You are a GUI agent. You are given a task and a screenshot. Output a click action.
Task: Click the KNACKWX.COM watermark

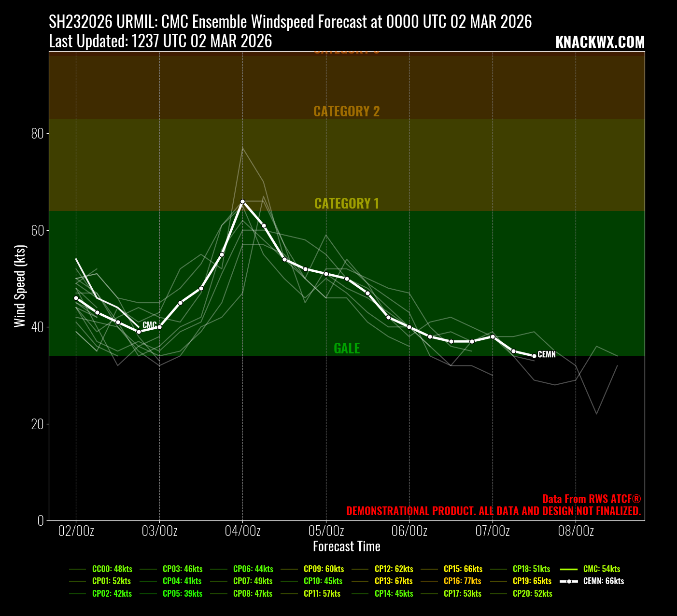[x=600, y=42]
